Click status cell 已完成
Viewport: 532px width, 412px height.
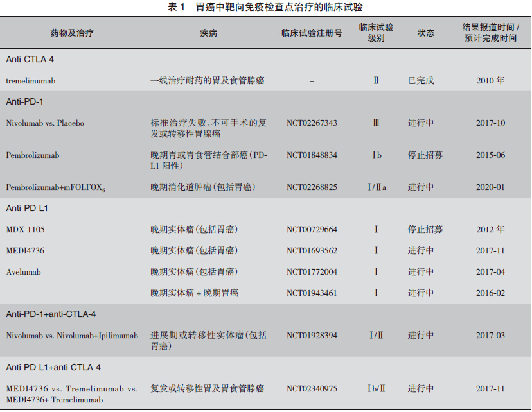click(421, 81)
